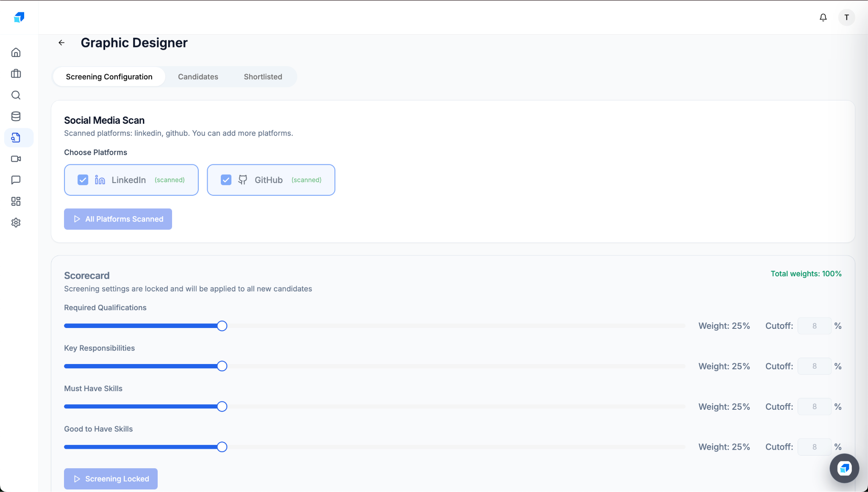Open the notifications bell

click(823, 17)
